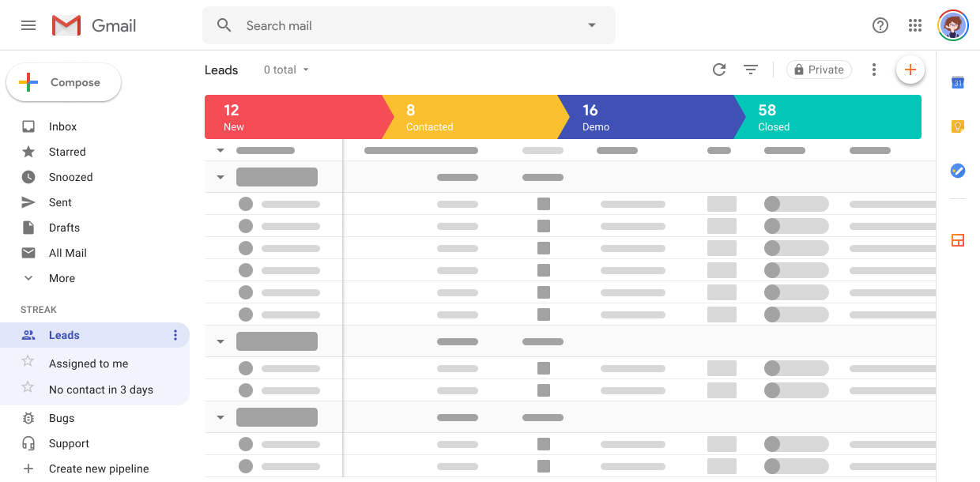Open Google Tasks in side panel
980x482 pixels.
pos(957,171)
